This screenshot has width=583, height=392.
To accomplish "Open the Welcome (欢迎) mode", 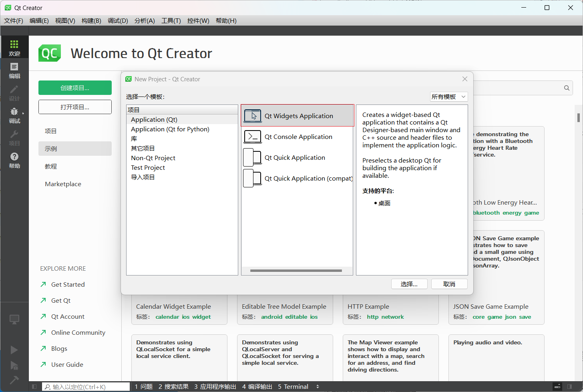I will pyautogui.click(x=14, y=47).
